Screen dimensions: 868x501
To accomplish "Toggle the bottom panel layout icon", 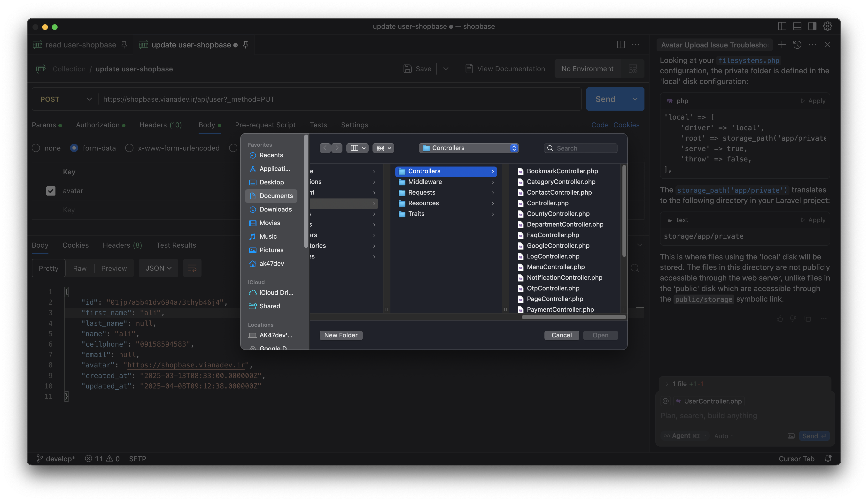I will point(797,26).
